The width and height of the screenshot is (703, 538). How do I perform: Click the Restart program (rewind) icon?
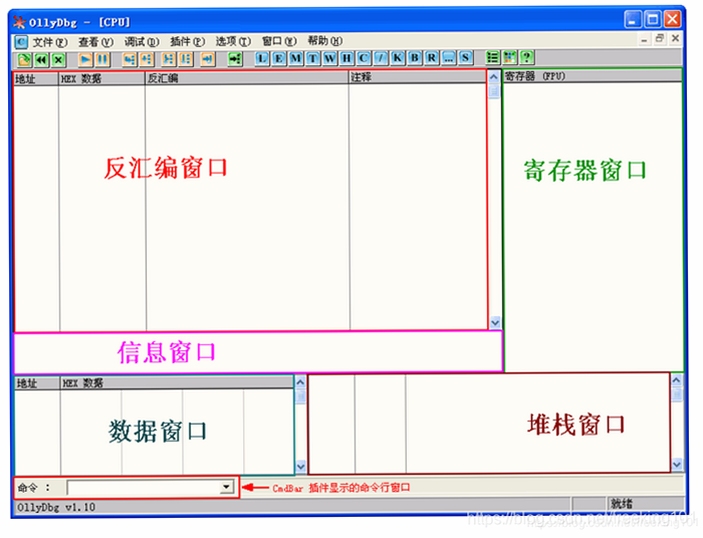(x=41, y=59)
